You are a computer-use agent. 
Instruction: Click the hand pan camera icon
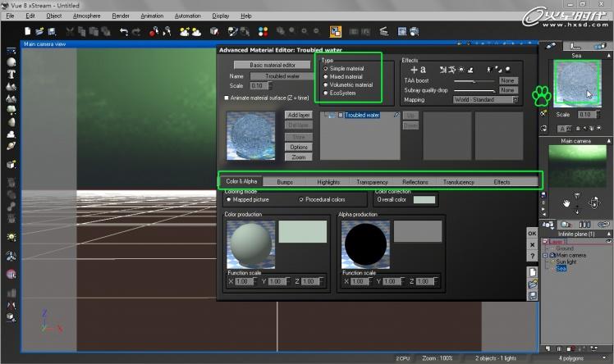pyautogui.click(x=566, y=203)
